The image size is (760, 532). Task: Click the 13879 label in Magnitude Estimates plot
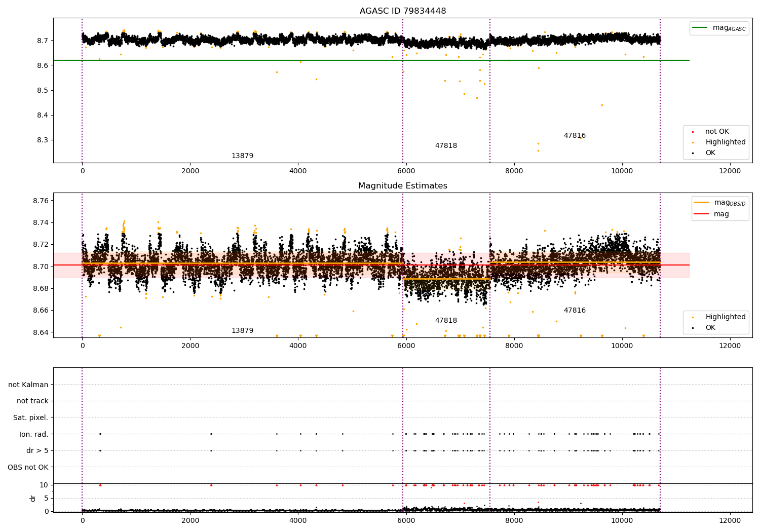click(x=242, y=331)
